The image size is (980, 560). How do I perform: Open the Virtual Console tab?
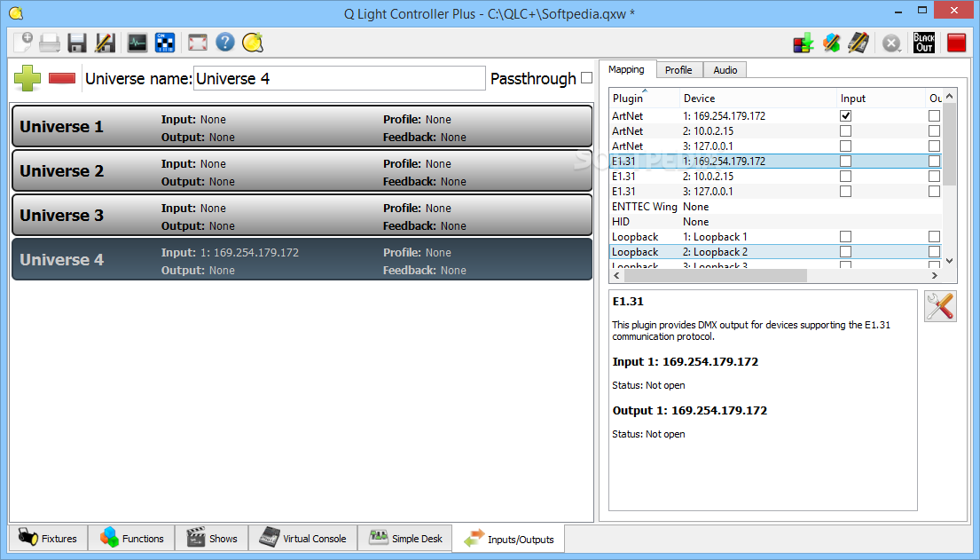[303, 538]
